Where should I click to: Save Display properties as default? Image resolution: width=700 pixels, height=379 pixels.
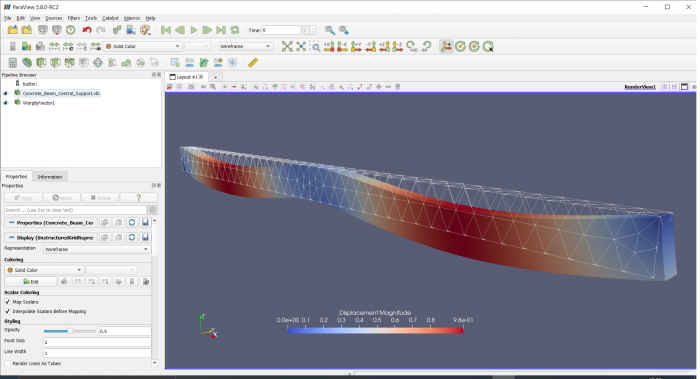click(x=145, y=237)
